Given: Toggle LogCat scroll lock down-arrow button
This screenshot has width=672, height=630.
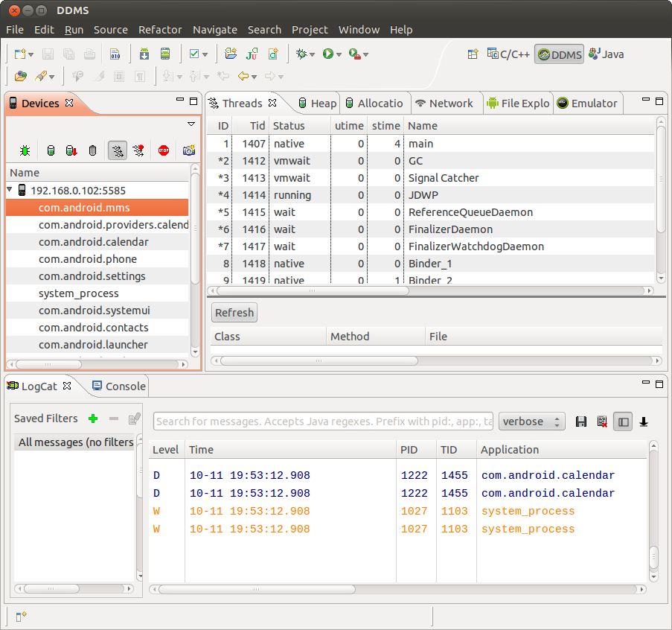Looking at the screenshot, I should tap(644, 422).
